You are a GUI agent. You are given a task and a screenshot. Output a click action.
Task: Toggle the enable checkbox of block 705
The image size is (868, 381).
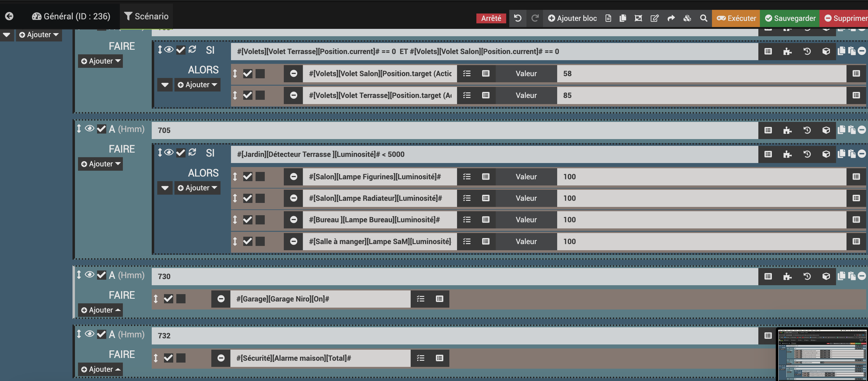click(x=101, y=129)
